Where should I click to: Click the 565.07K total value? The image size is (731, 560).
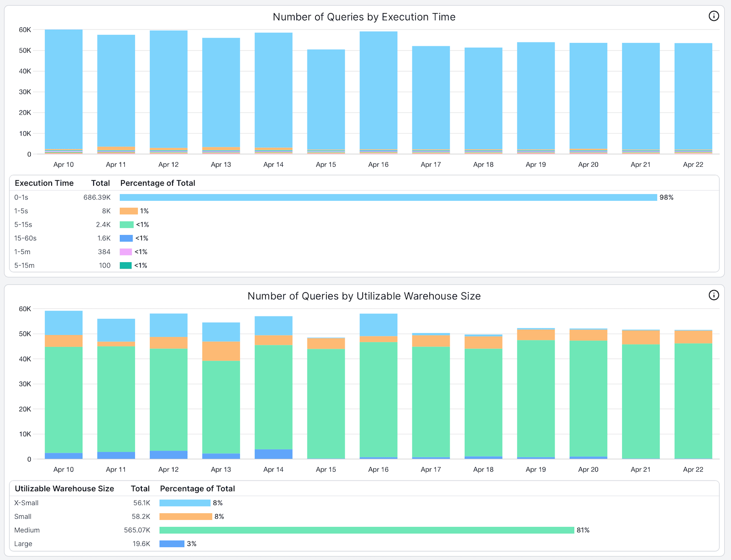point(137,530)
